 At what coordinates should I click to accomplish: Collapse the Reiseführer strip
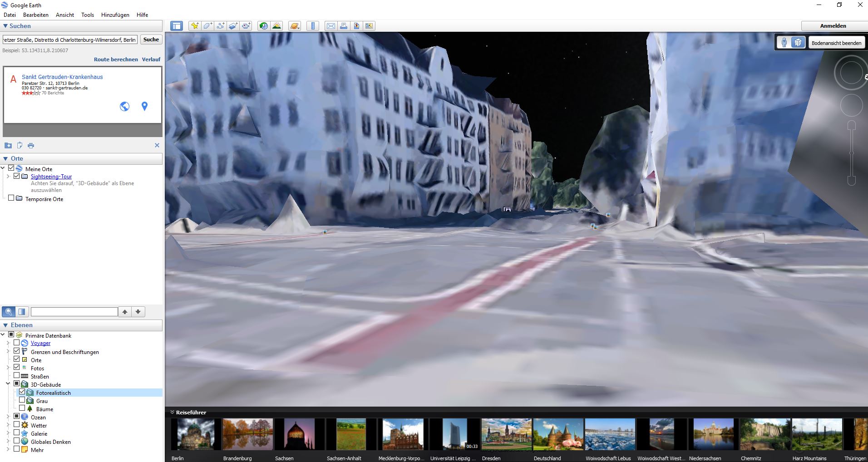point(173,412)
